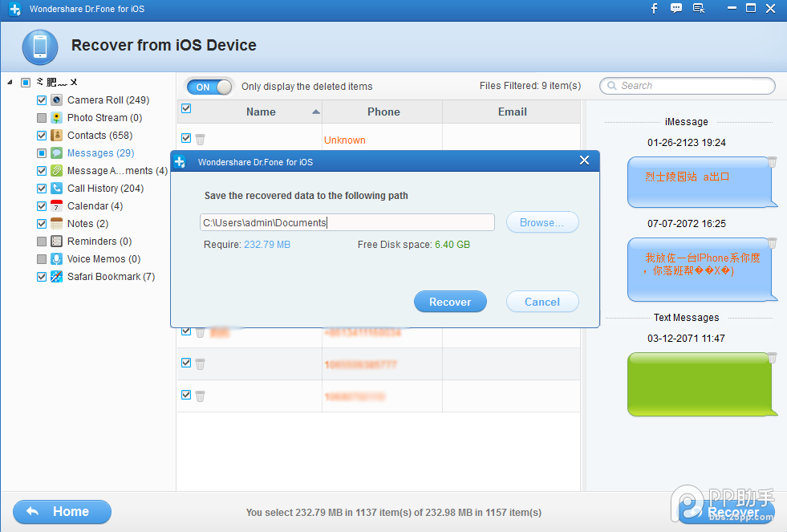Image resolution: width=787 pixels, height=532 pixels.
Task: Select Messages (29) in sidebar
Action: [x=100, y=152]
